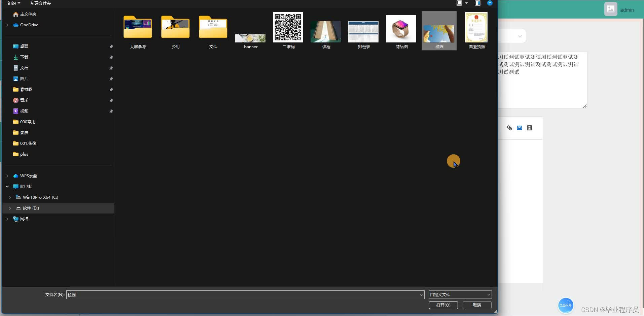Click the 取消 button
The height and width of the screenshot is (316, 644).
[x=477, y=305]
